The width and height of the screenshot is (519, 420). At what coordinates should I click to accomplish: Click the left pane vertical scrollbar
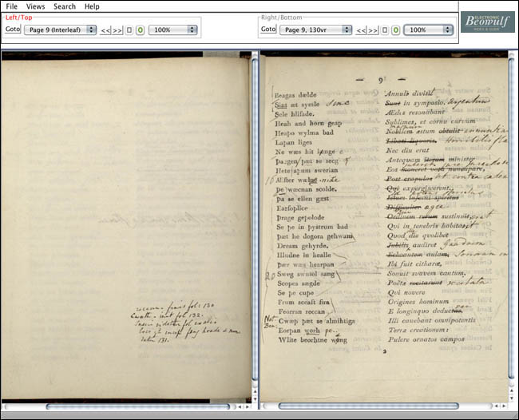coord(255,220)
